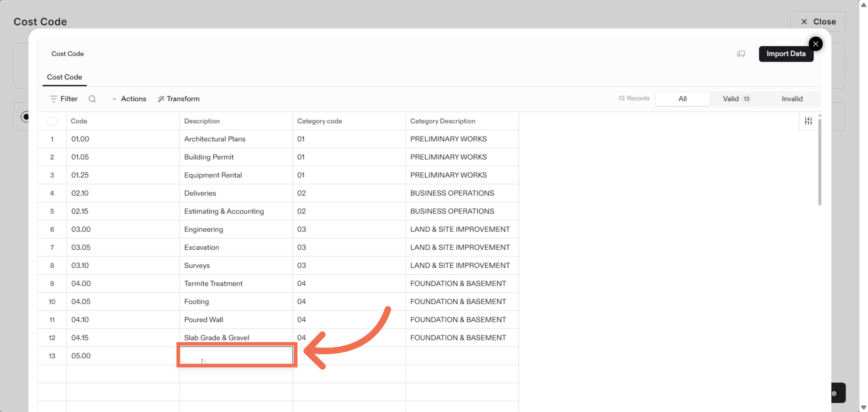Viewport: 868px width, 412px height.
Task: Open the Filter icon menu
Action: pyautogui.click(x=64, y=99)
